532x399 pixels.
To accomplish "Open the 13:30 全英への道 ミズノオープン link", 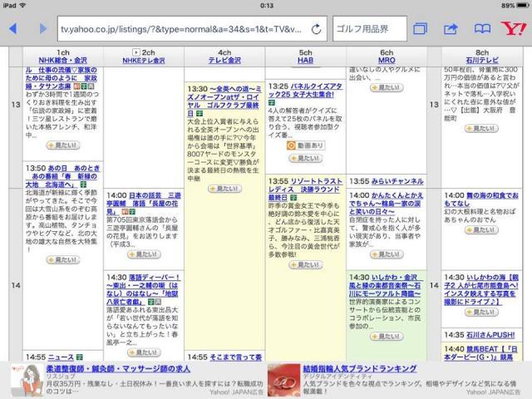I will point(224,101).
